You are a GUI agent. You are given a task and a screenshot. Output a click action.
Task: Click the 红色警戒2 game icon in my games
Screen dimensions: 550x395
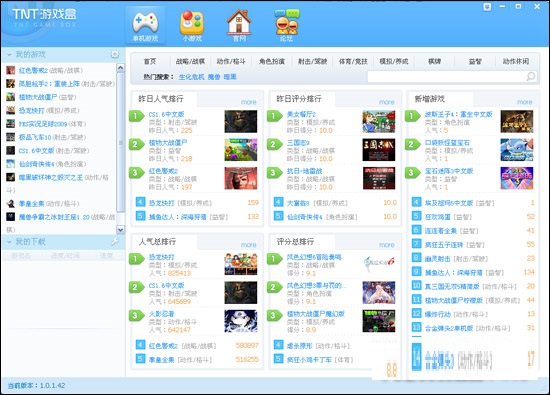click(x=11, y=70)
